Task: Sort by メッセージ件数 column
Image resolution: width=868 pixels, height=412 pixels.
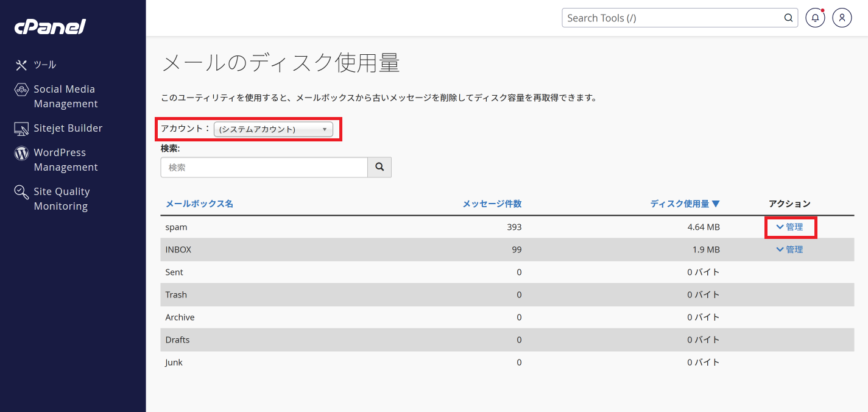Action: pos(492,204)
